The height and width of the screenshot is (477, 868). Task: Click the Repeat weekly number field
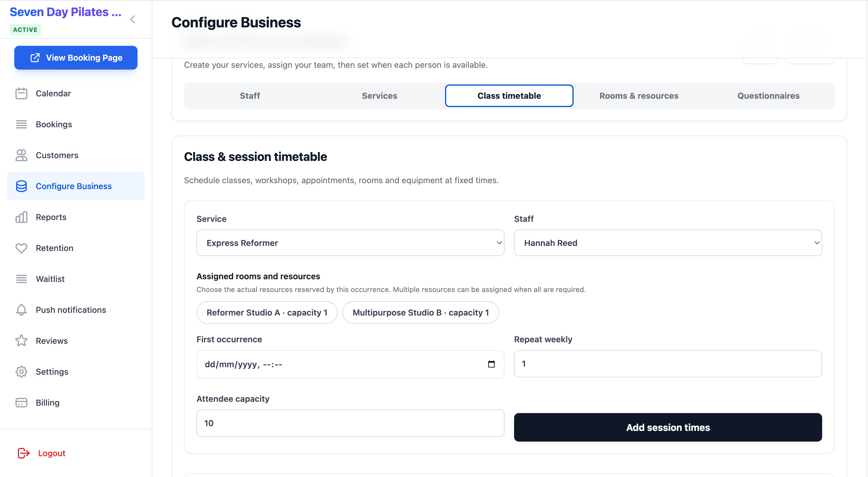(667, 364)
